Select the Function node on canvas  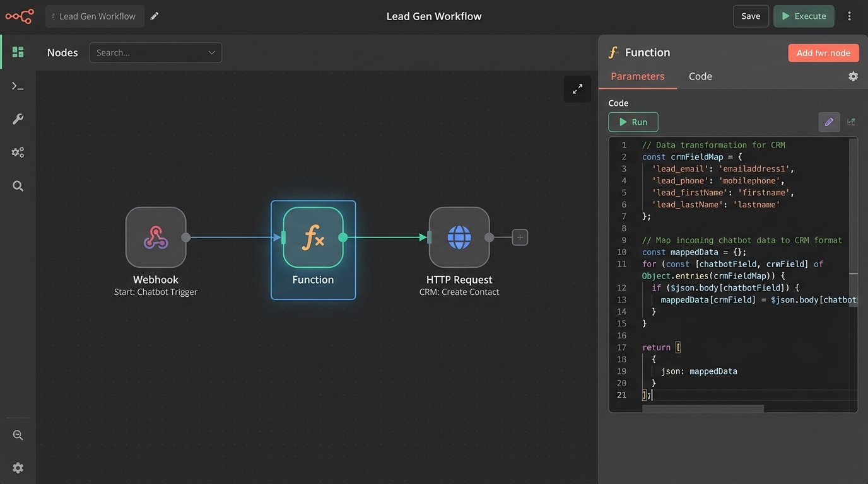pyautogui.click(x=313, y=238)
